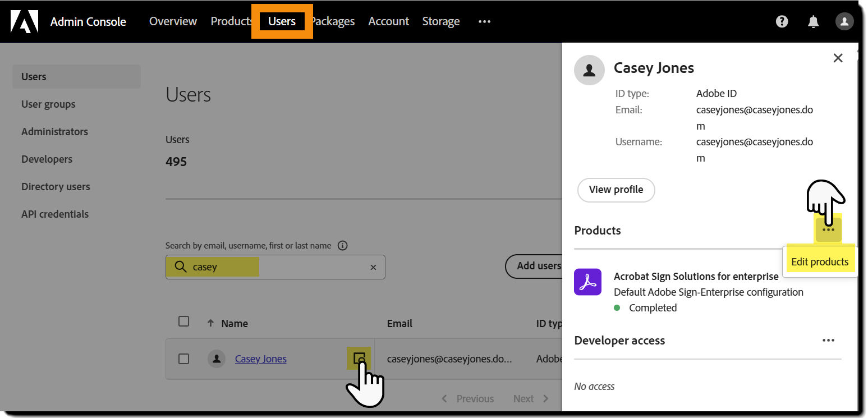Click the details icon beside Casey Jones
Viewport: 868px width, 418px height.
(360, 359)
